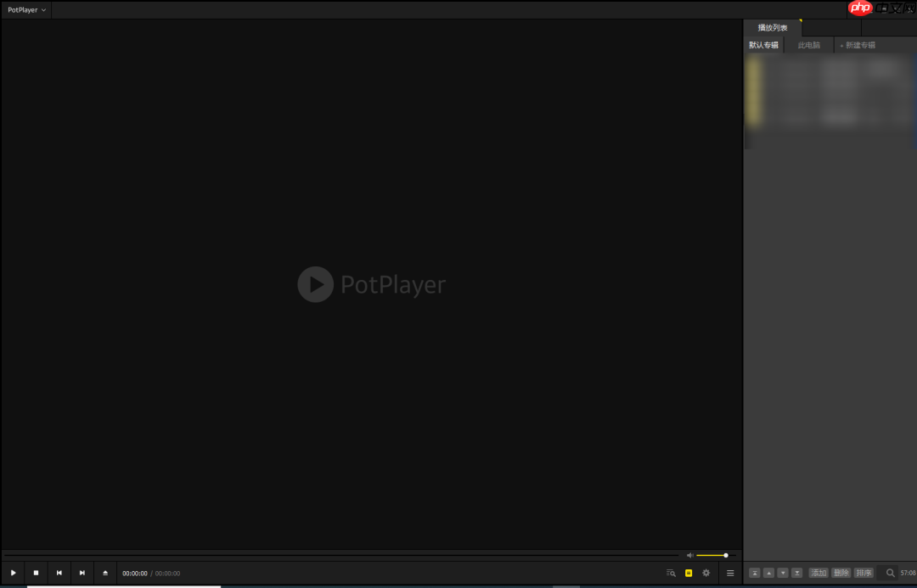This screenshot has height=588, width=917.
Task: Go to the previous track
Action: (59, 573)
